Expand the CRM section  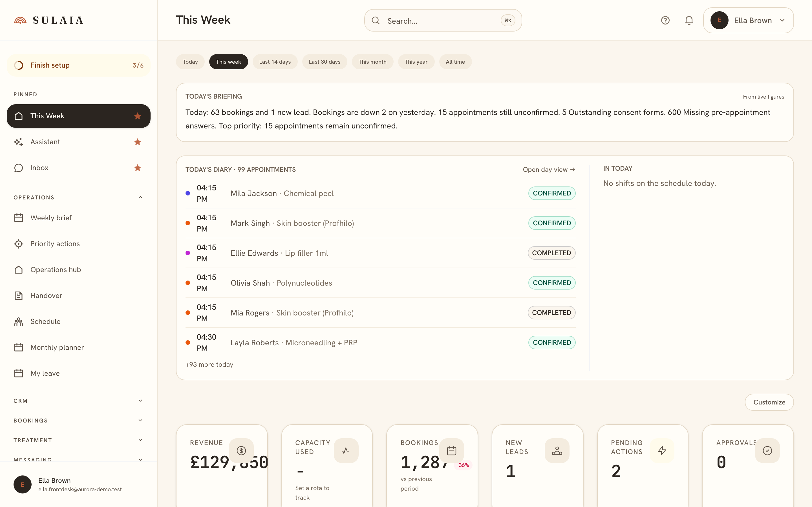(x=140, y=400)
